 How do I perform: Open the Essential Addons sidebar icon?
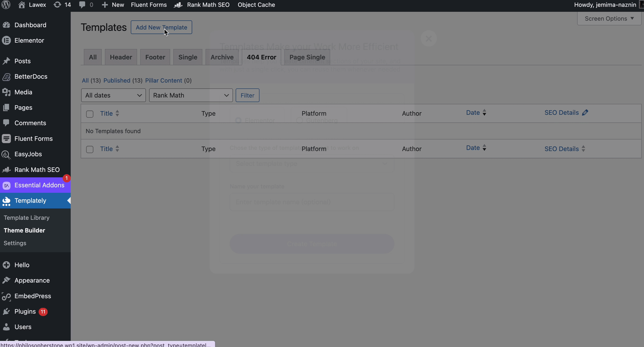(x=7, y=185)
